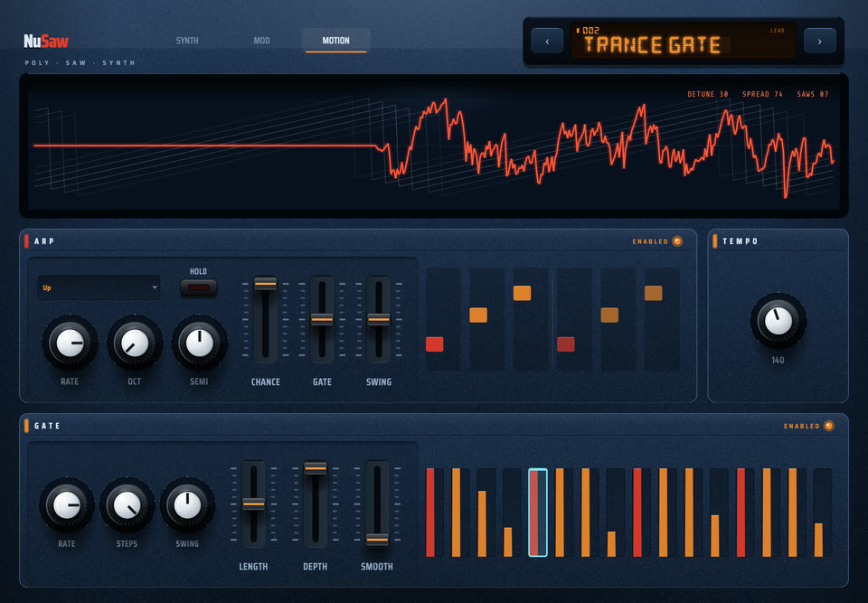
Task: Click the fourth gate step short bar
Action: 508,542
